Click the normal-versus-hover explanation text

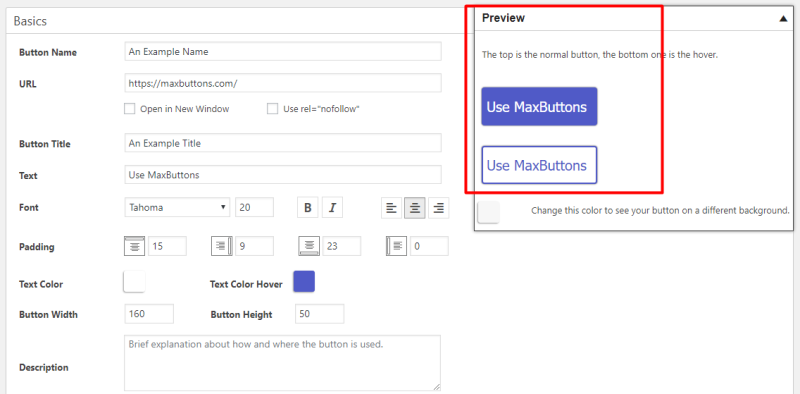tap(600, 55)
